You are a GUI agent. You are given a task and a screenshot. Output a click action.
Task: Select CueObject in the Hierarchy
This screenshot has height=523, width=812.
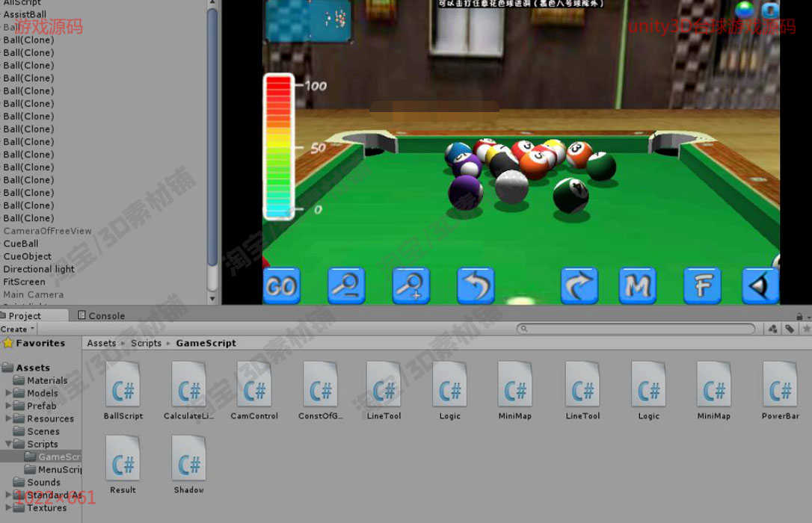tap(28, 256)
